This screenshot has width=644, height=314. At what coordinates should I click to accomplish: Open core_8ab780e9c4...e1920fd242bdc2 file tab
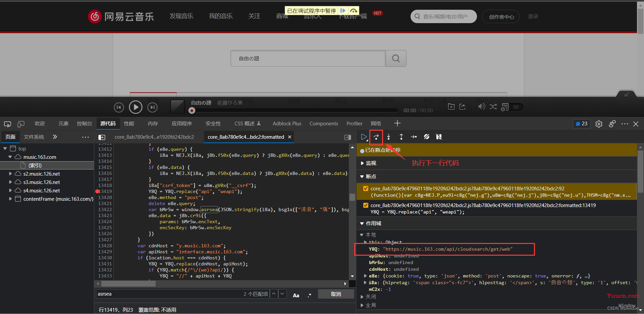coord(154,137)
